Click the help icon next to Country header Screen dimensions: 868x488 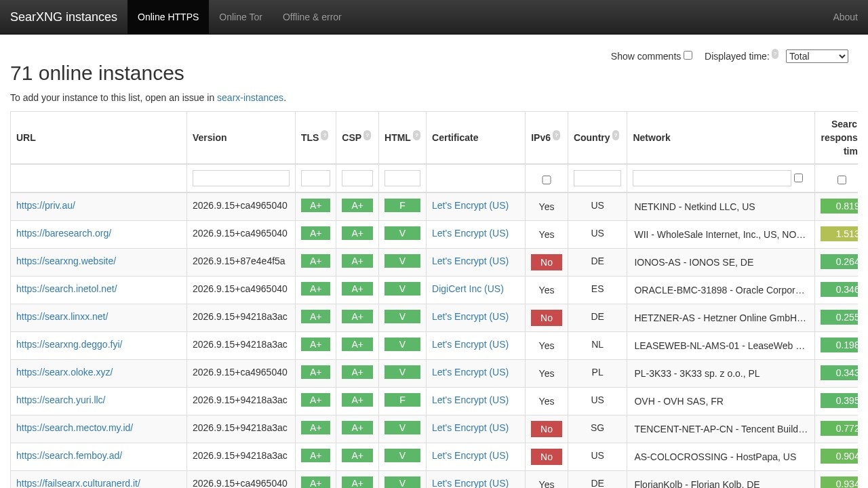tap(616, 136)
